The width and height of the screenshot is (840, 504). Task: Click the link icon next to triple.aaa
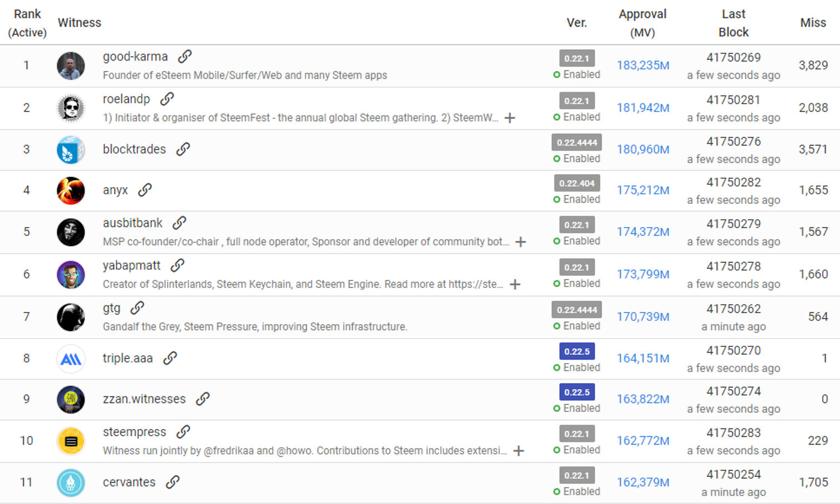click(x=170, y=359)
